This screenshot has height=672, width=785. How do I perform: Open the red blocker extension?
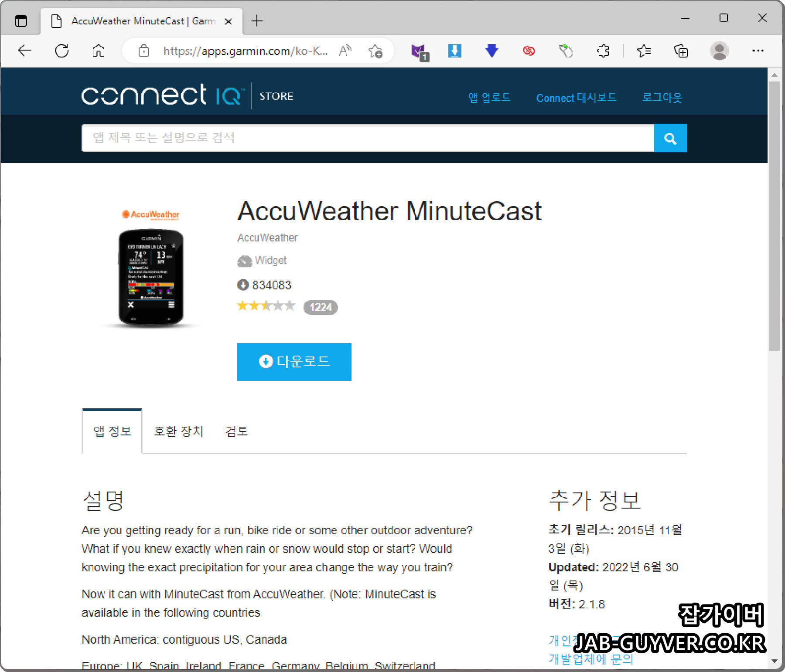(x=529, y=51)
